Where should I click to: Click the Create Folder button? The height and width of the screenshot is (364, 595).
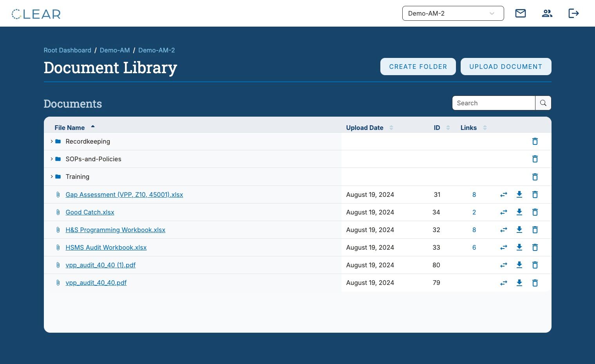pyautogui.click(x=418, y=67)
